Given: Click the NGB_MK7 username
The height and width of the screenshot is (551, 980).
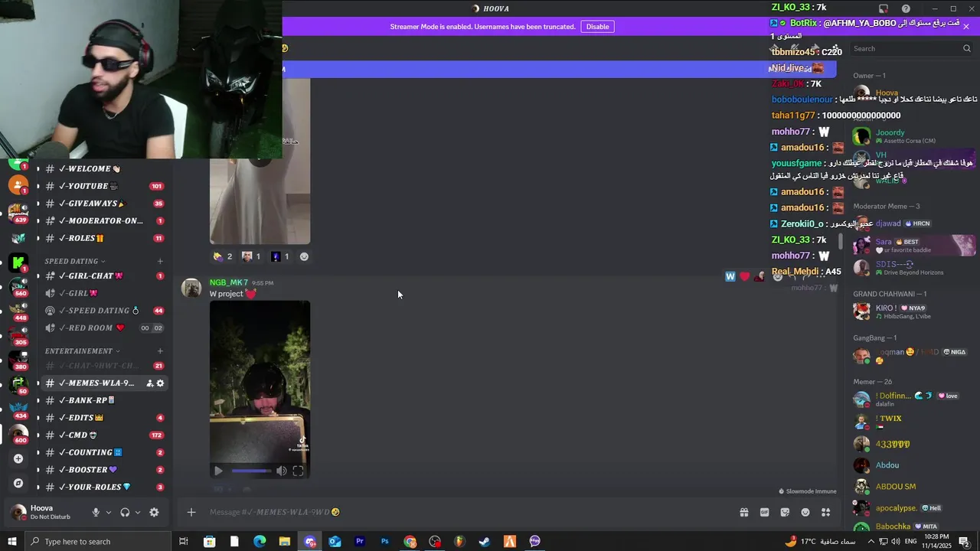Looking at the screenshot, I should pyautogui.click(x=228, y=282).
